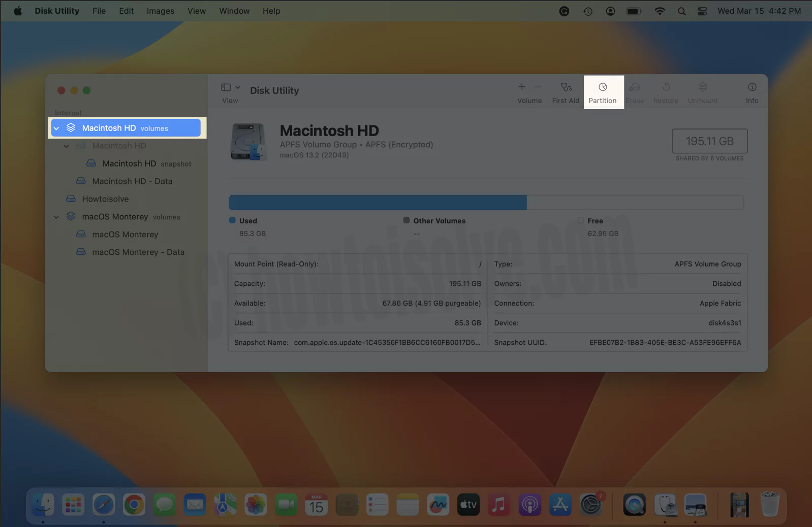Click the 195.11 GB capacity box
The image size is (812, 527).
tap(709, 141)
